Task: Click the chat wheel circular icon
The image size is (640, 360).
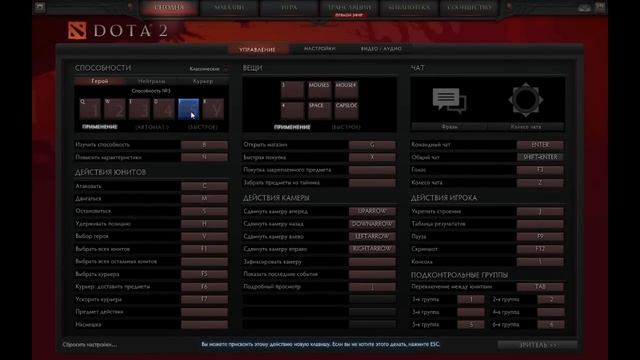Action: click(525, 100)
